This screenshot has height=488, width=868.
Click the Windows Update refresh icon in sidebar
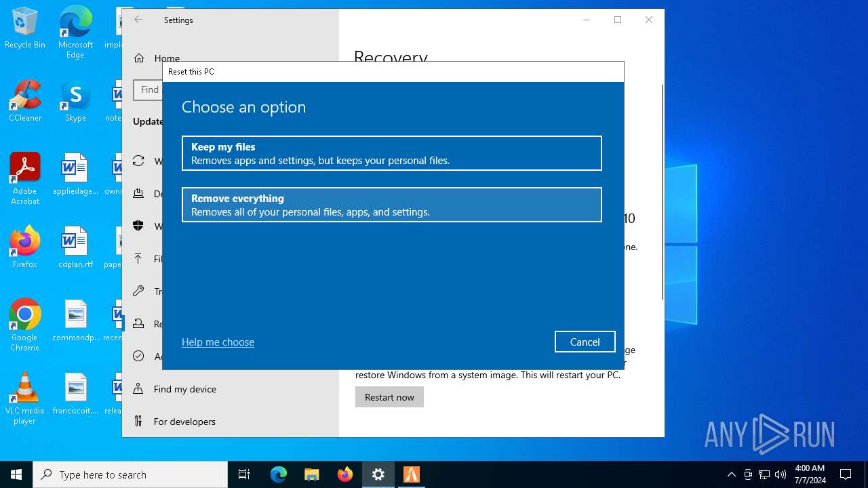[x=138, y=161]
